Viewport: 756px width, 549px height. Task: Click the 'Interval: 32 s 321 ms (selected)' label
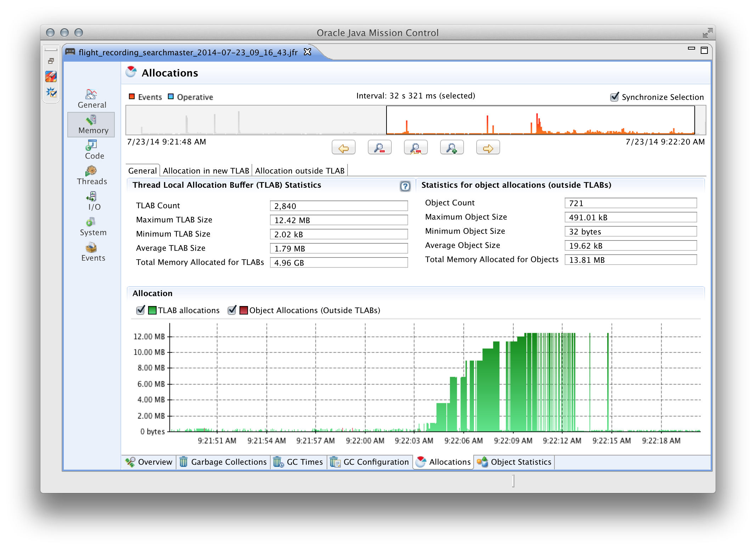tap(416, 96)
